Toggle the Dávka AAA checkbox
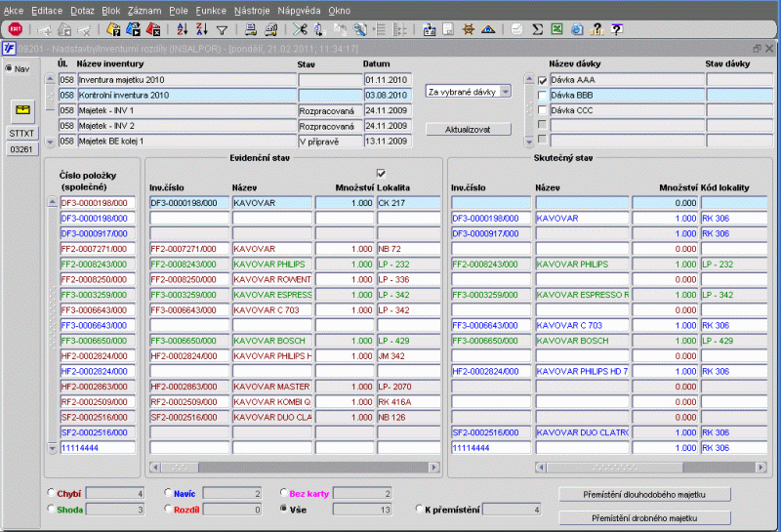This screenshot has width=781, height=532. 543,80
